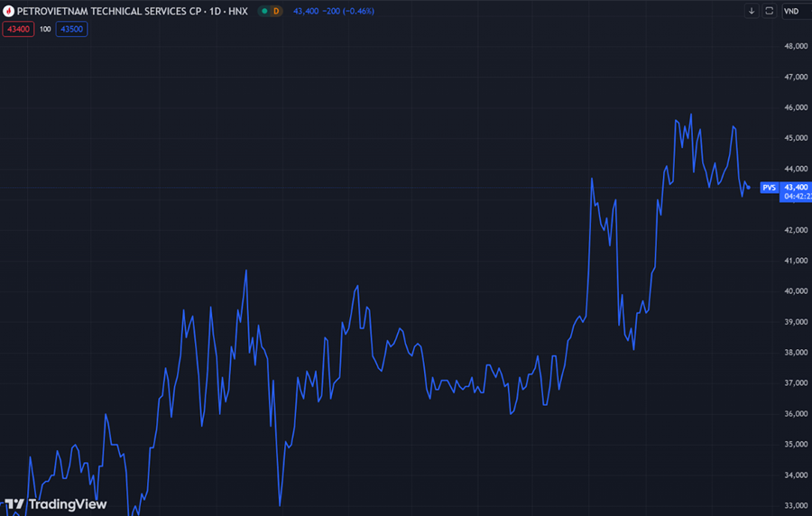Click the TradingView logo in the corner
The width and height of the screenshot is (812, 516).
[56, 504]
